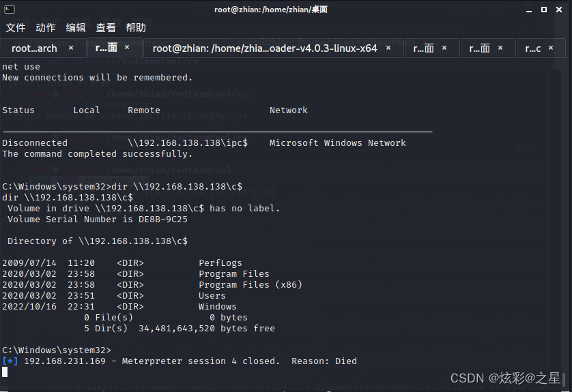Switch to the oader-v4.0.3-linux-x64 tab
Viewport: 572px width, 392px height.
pos(265,48)
